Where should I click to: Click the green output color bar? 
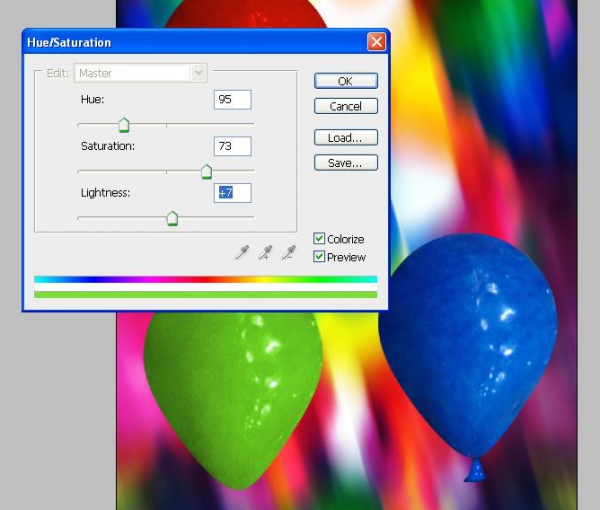(x=205, y=295)
